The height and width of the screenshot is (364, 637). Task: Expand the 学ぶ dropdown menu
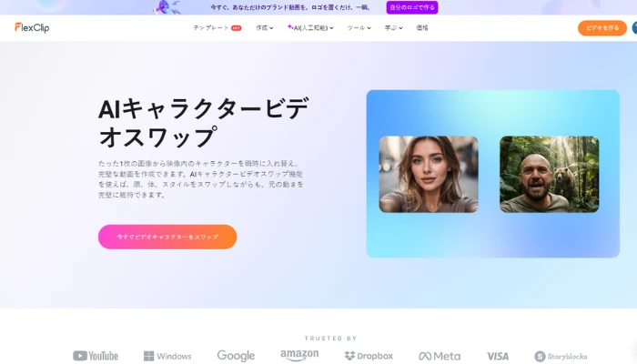393,27
